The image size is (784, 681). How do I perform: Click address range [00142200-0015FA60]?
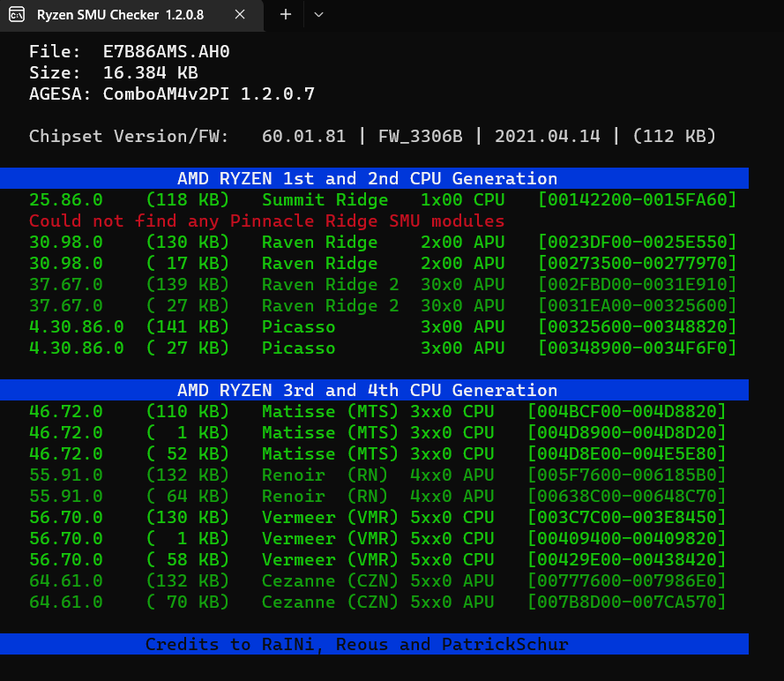pyautogui.click(x=637, y=200)
